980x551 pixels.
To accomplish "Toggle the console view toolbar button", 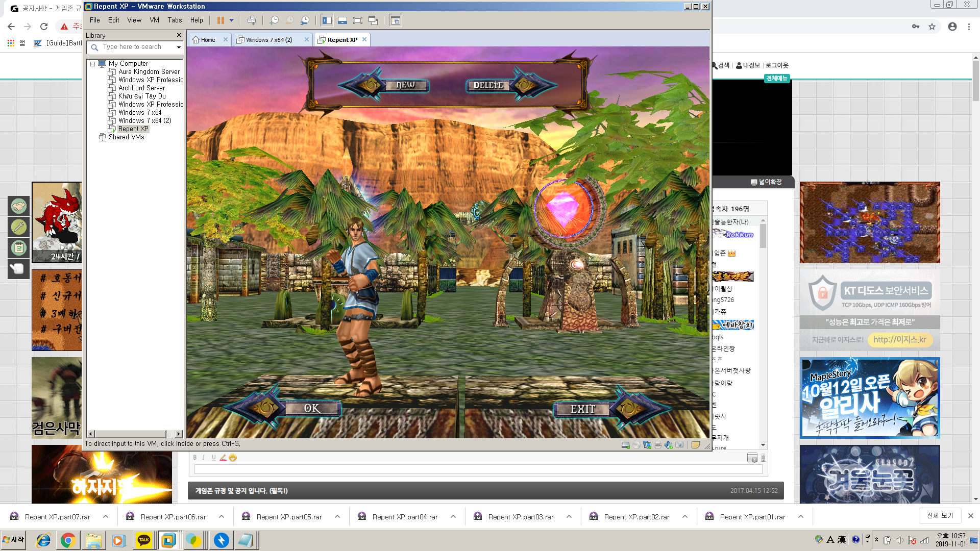I will (395, 20).
